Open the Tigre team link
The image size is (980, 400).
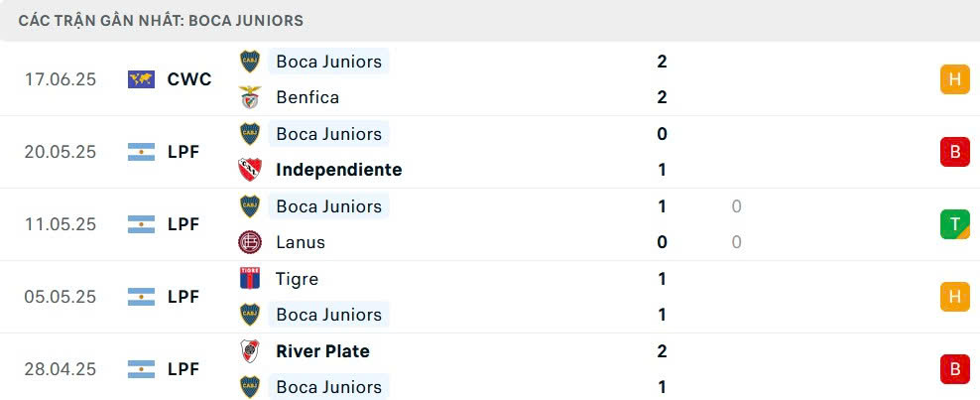(x=298, y=279)
